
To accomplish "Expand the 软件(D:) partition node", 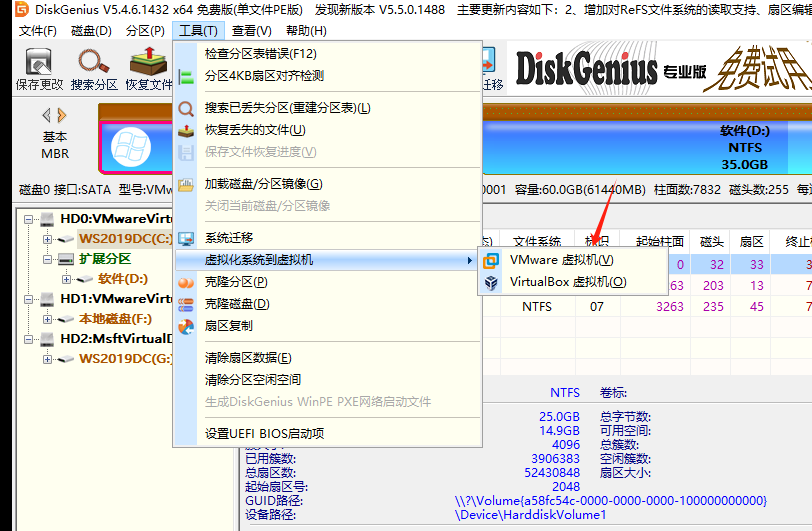I will [x=66, y=279].
